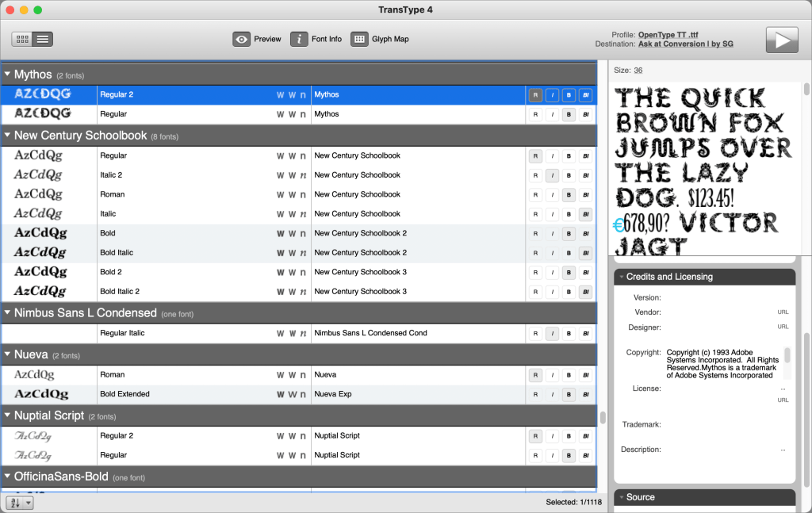812x513 pixels.
Task: Switch to grid view mode
Action: coord(22,39)
